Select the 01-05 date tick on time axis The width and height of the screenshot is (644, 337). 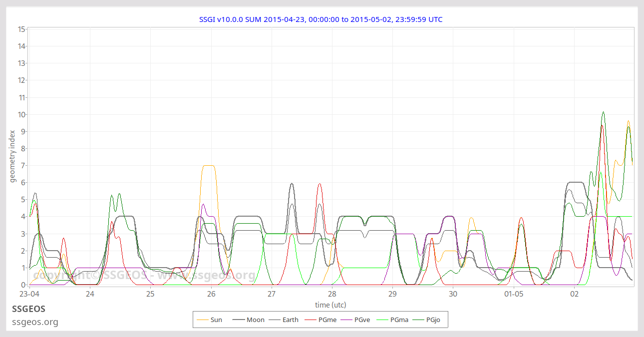pyautogui.click(x=514, y=294)
